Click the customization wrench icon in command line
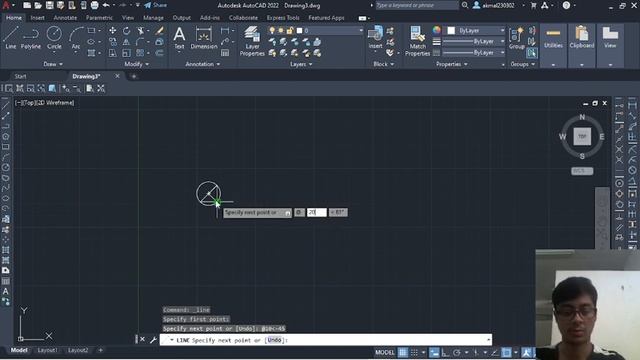 (153, 340)
